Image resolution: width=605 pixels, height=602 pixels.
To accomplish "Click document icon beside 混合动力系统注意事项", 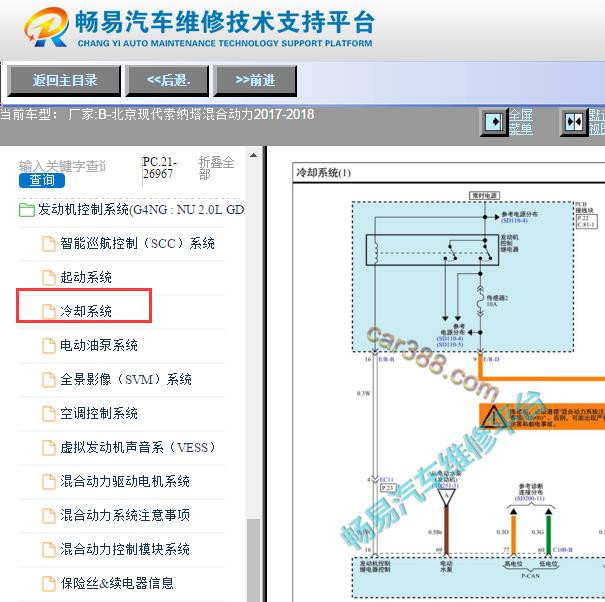I will [49, 515].
